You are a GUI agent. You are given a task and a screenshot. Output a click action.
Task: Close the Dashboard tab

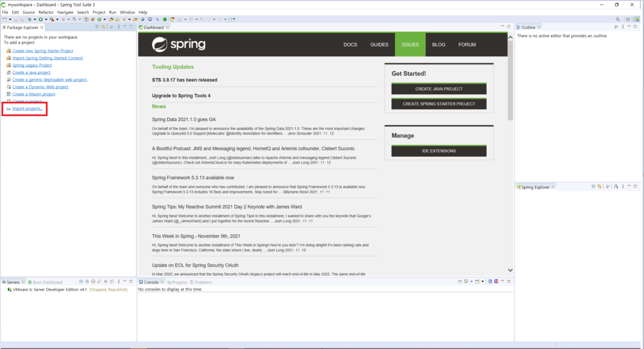[167, 28]
